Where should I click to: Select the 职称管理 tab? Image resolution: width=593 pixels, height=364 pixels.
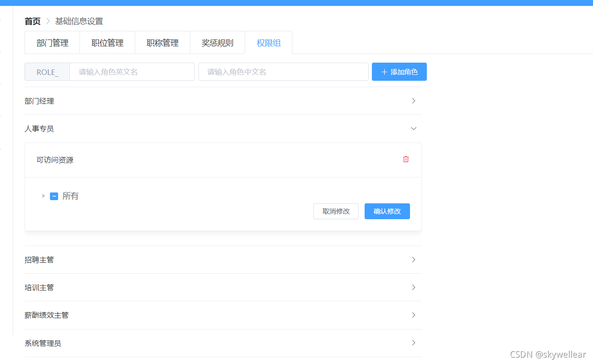(162, 42)
